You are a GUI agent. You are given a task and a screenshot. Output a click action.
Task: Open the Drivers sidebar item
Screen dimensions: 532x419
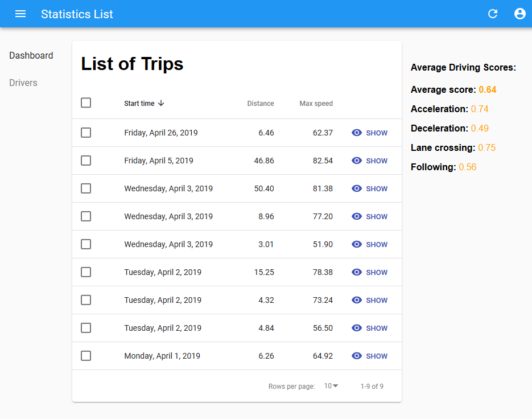23,83
